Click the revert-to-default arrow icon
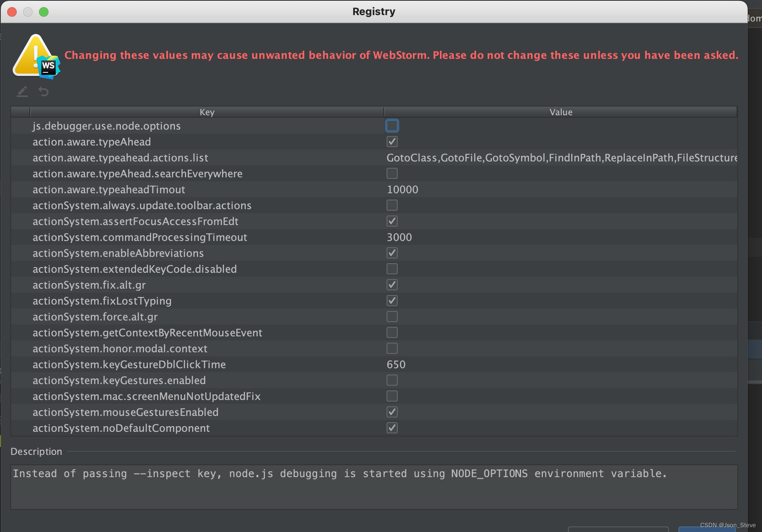Viewport: 762px width, 532px height. click(43, 91)
